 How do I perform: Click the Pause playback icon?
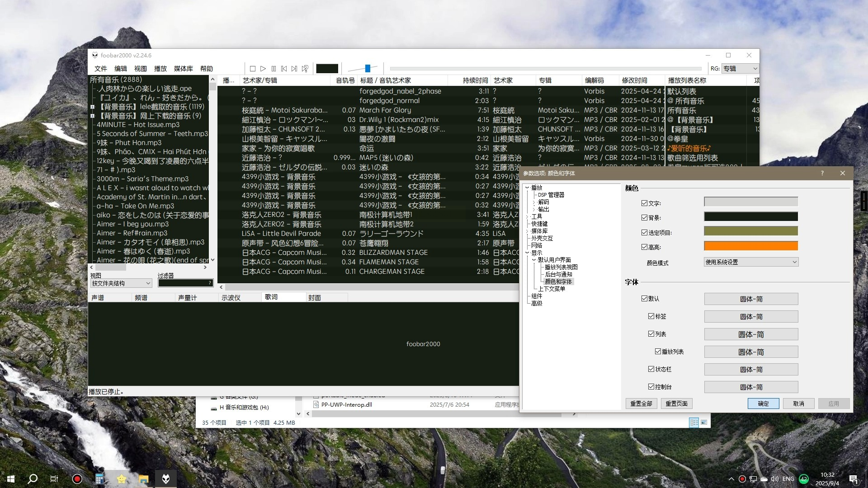coord(274,69)
